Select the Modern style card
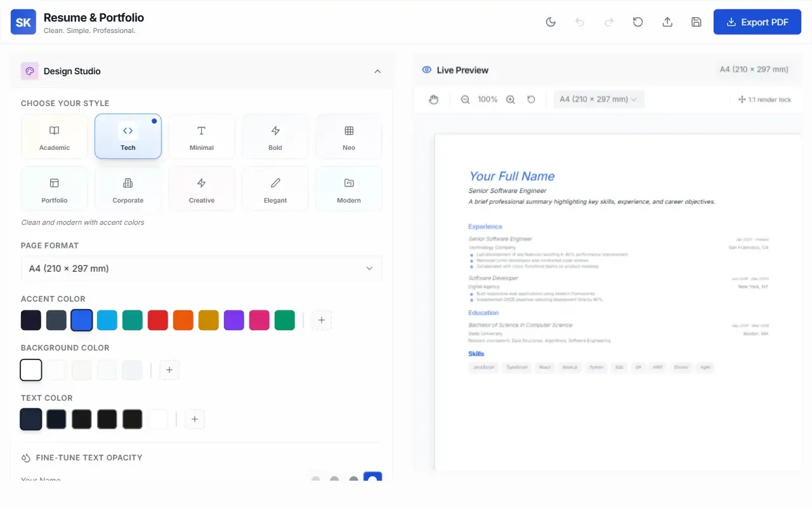Screen dimensions: 812x508 pyautogui.click(x=349, y=189)
